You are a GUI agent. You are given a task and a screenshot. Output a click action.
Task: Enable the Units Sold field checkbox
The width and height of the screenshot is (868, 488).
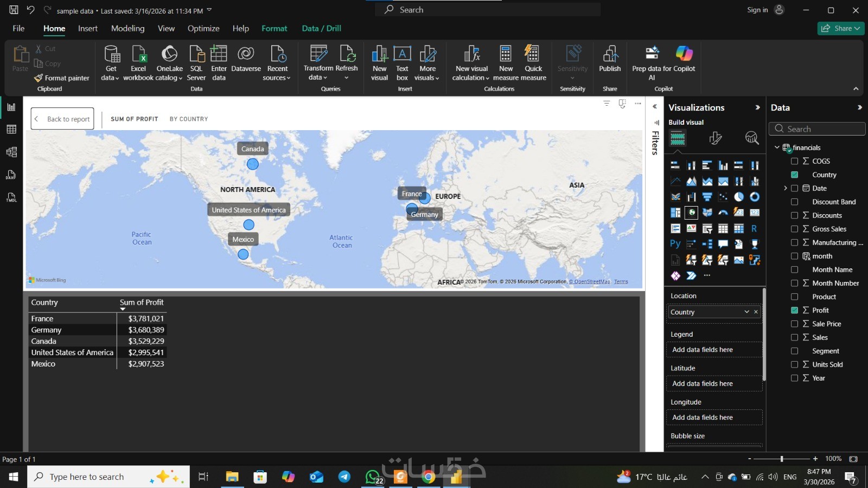coord(795,364)
